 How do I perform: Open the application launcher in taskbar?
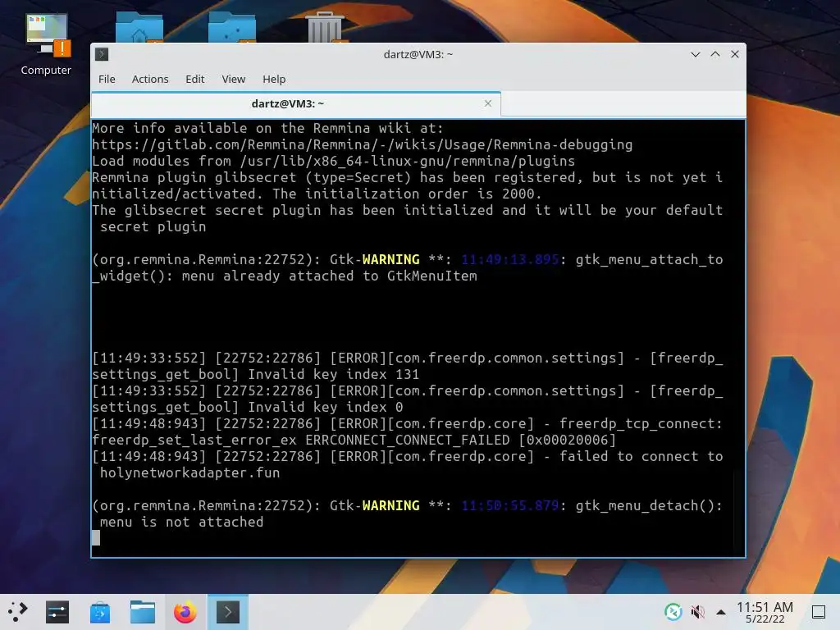pyautogui.click(x=17, y=612)
